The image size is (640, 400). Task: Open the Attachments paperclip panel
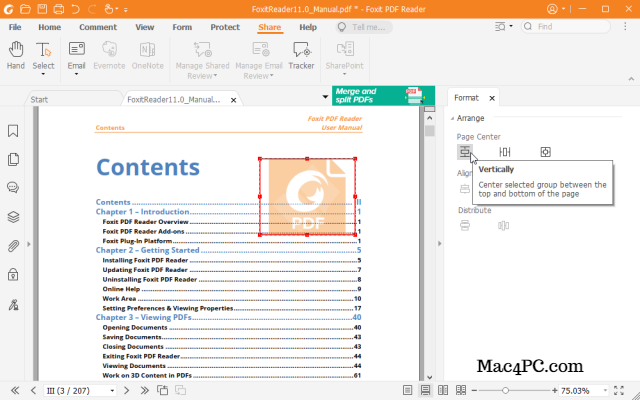13,246
